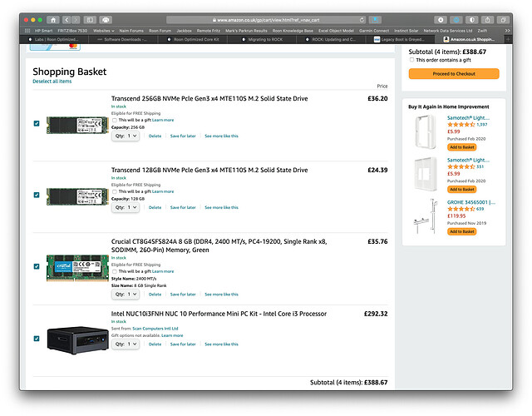Open the Share menu
Screen dimensions: 532x416
488,20
